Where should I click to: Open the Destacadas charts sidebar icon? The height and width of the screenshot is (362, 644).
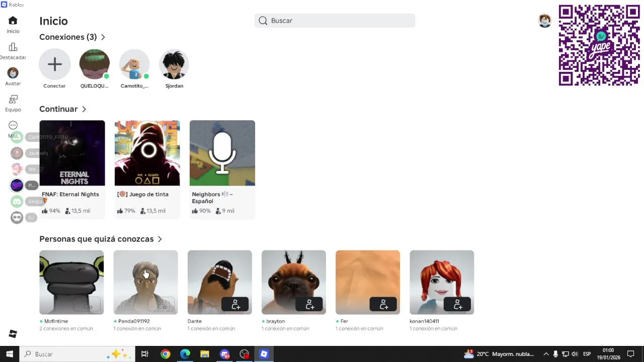coord(13,47)
